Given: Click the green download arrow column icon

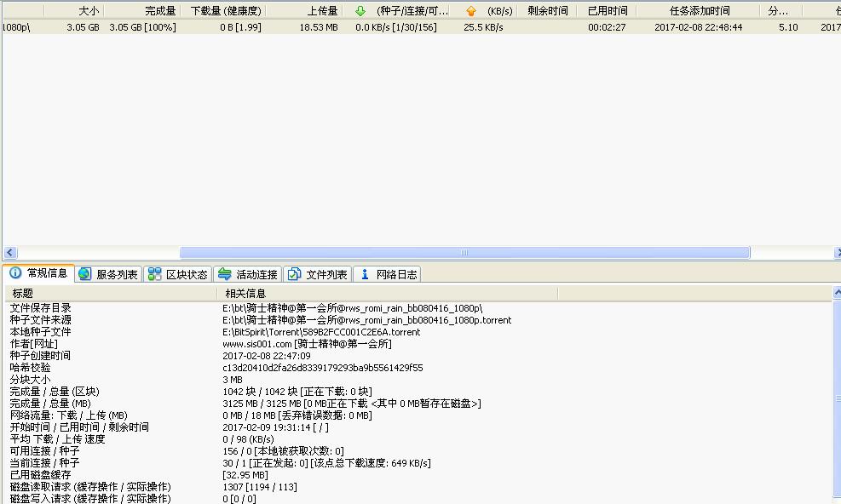Looking at the screenshot, I should (x=360, y=11).
